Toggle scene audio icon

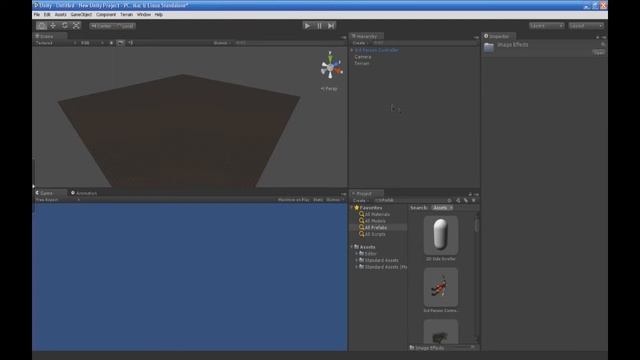[x=131, y=43]
